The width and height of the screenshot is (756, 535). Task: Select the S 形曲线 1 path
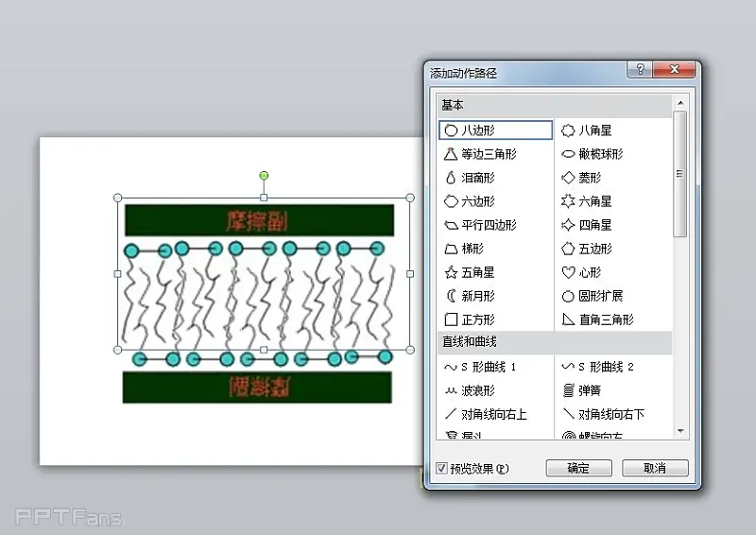[489, 367]
